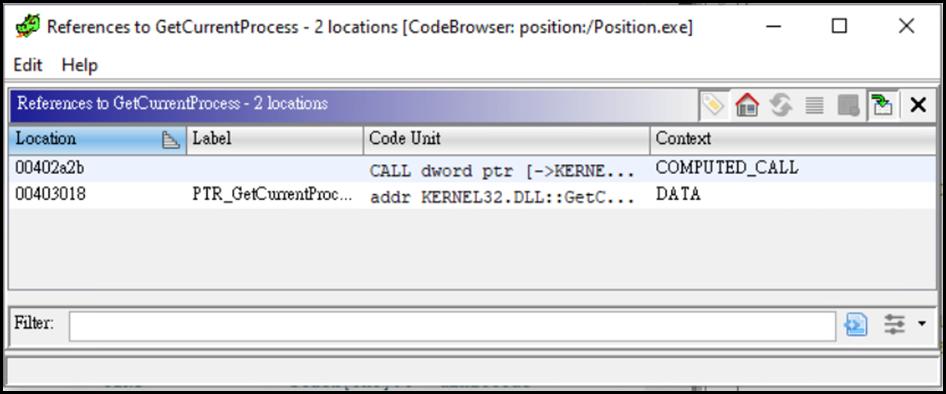This screenshot has height=394, width=946.
Task: Open the dropdown arrow beside filter settings
Action: pos(921,325)
